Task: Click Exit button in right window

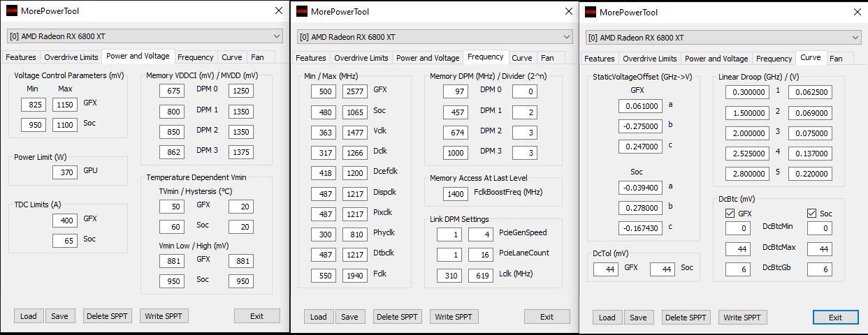Action: coord(835,318)
